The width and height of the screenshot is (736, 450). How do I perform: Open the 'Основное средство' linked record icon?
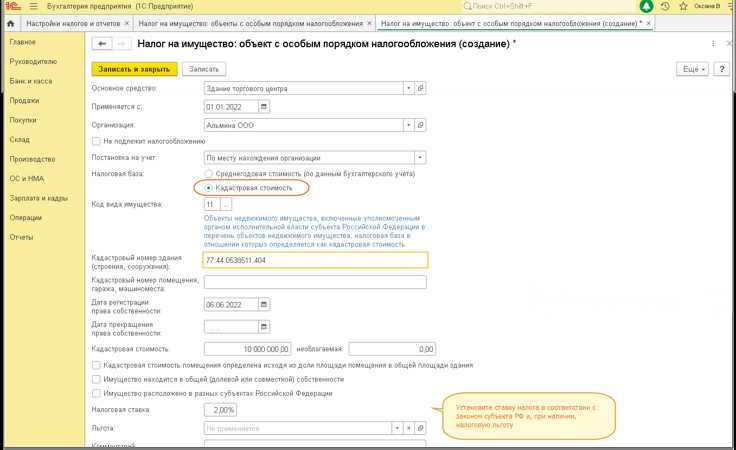421,88
